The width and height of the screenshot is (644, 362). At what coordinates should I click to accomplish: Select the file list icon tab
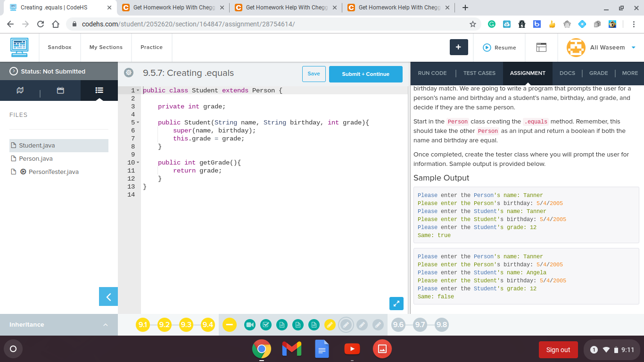point(99,90)
